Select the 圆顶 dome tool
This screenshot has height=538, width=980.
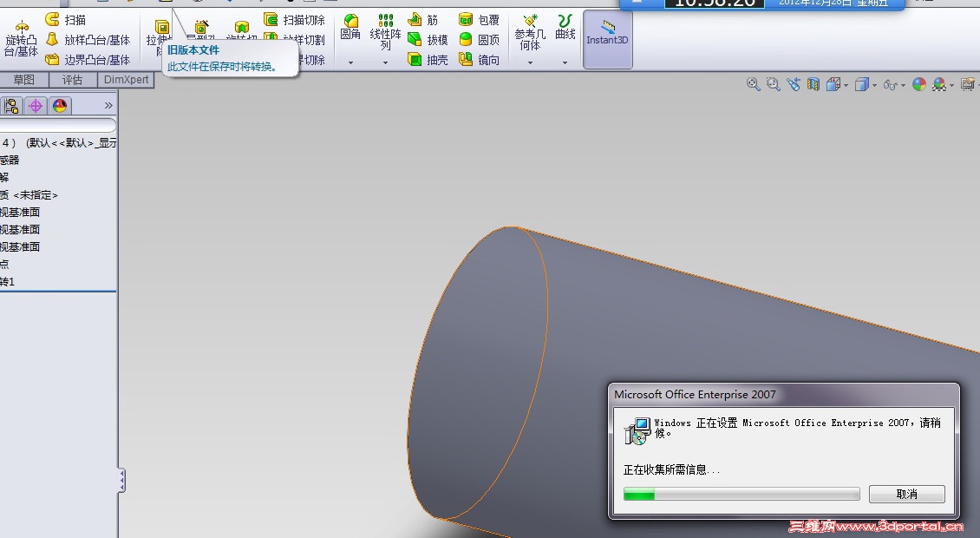[479, 40]
